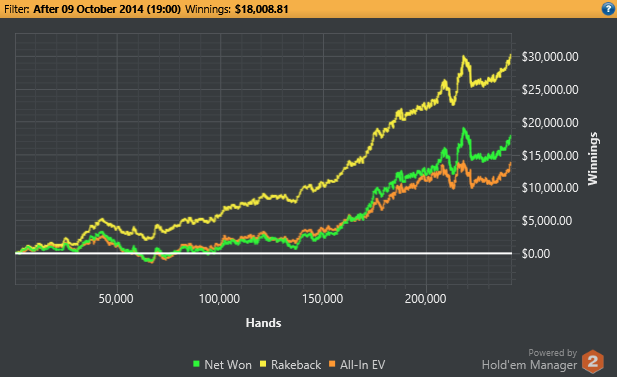Click the orange All-In EV legend swatch
Screen dimensions: 617x377
pyautogui.click(x=332, y=364)
